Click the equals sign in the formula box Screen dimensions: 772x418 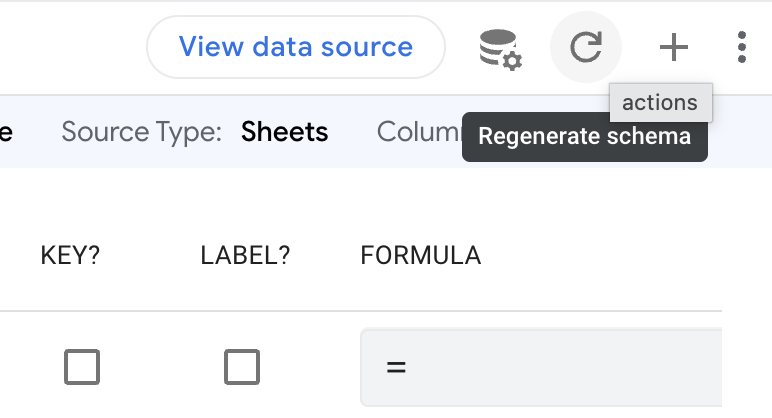[x=396, y=367]
